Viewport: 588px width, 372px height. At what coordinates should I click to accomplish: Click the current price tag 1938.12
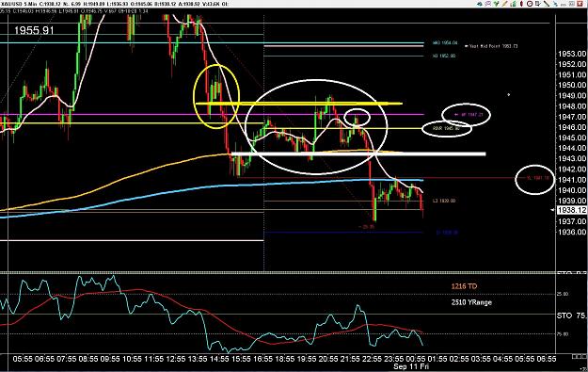[x=571, y=210]
